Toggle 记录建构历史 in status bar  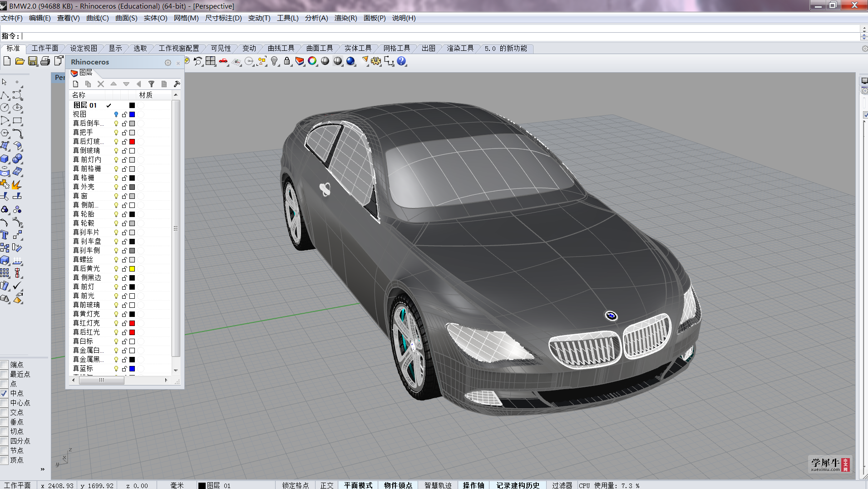point(518,485)
